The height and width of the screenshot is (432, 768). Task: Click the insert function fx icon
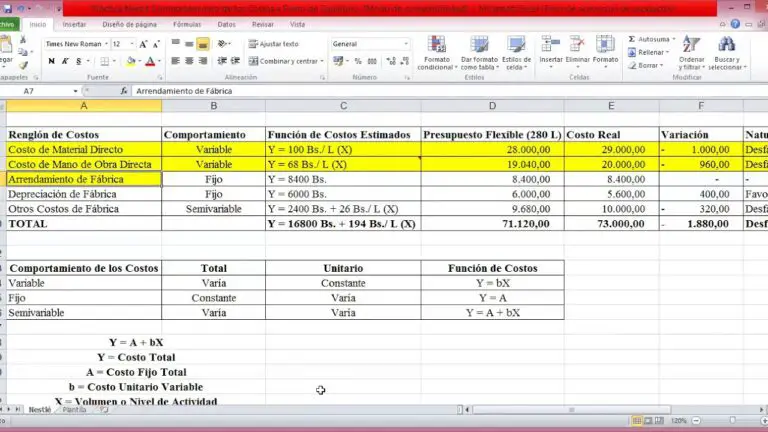pyautogui.click(x=123, y=91)
